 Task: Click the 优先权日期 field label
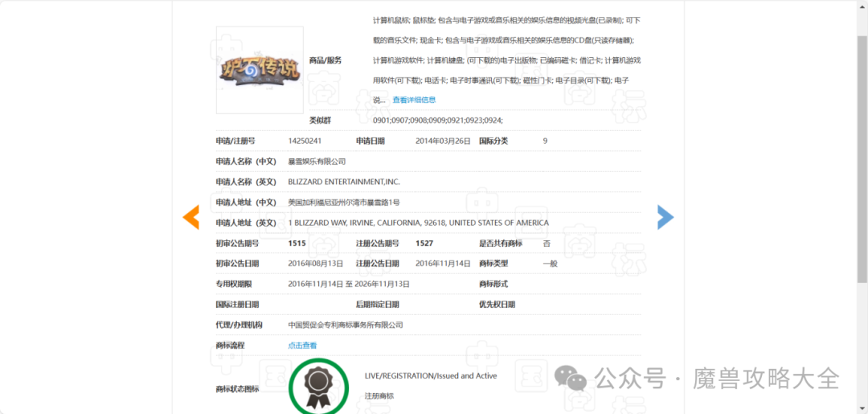tap(497, 305)
